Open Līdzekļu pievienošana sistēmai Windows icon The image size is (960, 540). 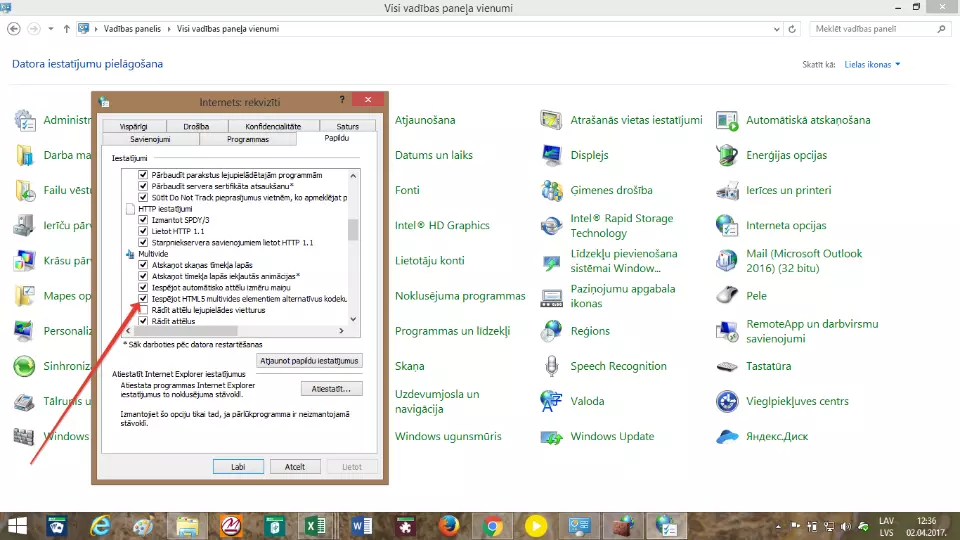pyautogui.click(x=551, y=261)
